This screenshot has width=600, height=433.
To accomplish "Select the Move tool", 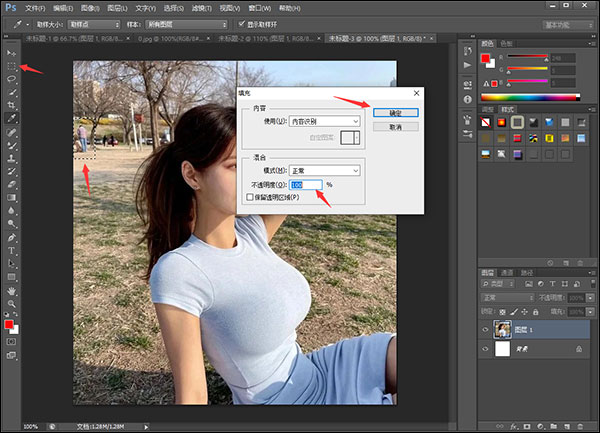I will click(x=12, y=52).
